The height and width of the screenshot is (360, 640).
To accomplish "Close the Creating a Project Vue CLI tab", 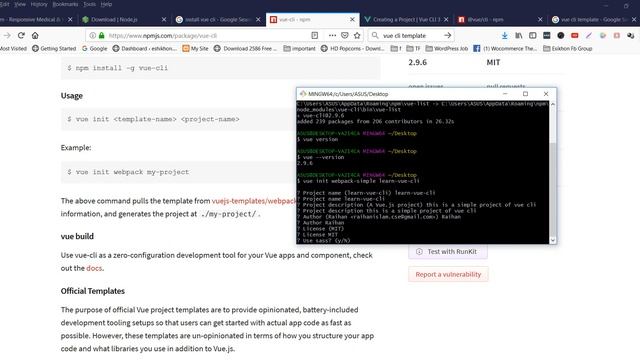I will [x=446, y=19].
